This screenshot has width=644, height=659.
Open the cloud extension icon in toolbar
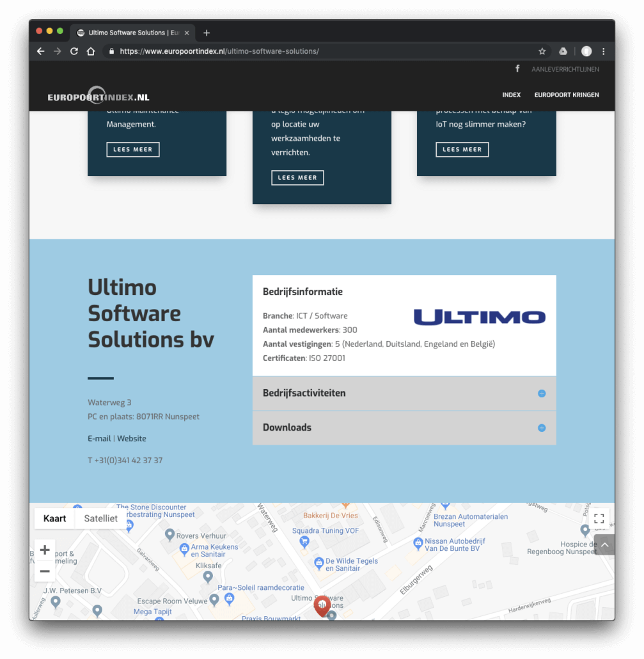(x=563, y=51)
